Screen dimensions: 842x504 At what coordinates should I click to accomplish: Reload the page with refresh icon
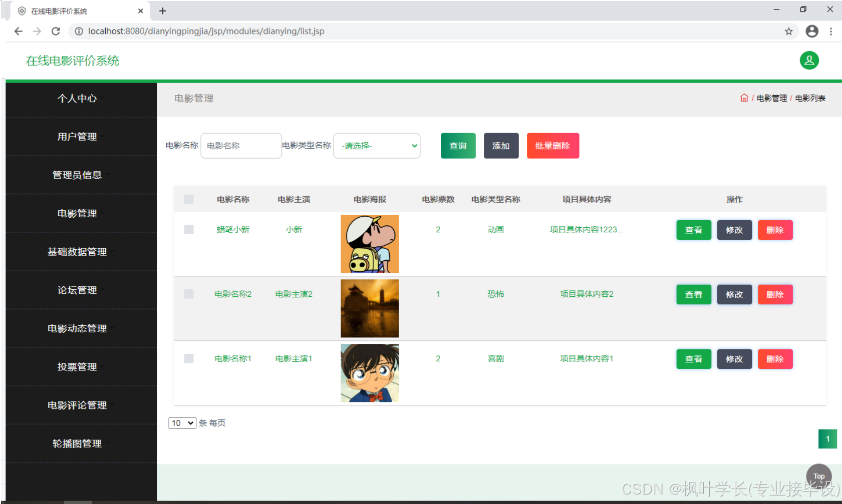click(56, 31)
